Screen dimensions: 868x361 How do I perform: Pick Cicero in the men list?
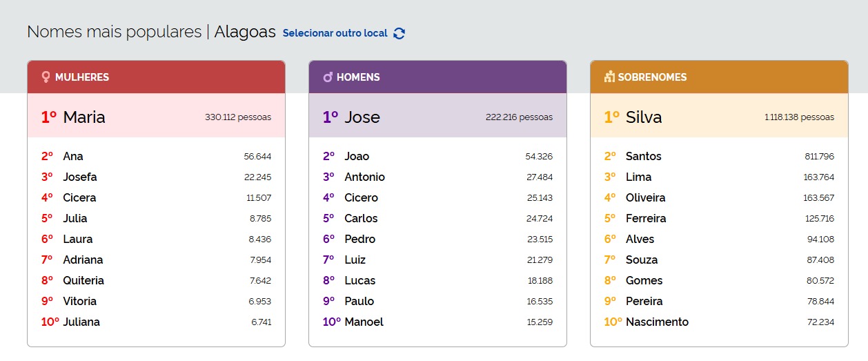pos(361,198)
